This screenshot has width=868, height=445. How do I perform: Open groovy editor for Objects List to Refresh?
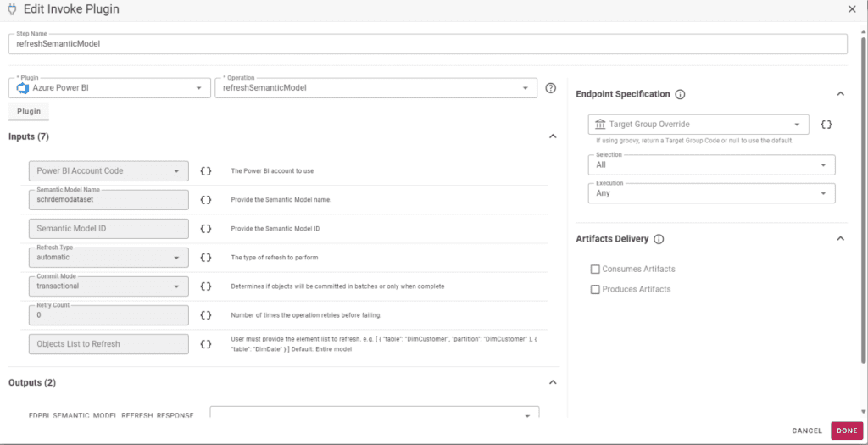click(206, 344)
